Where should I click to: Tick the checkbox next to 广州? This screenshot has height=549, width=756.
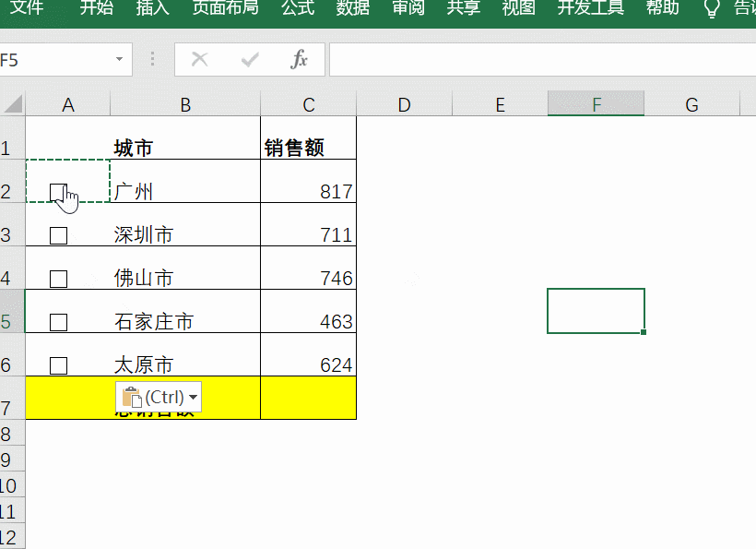(x=58, y=192)
